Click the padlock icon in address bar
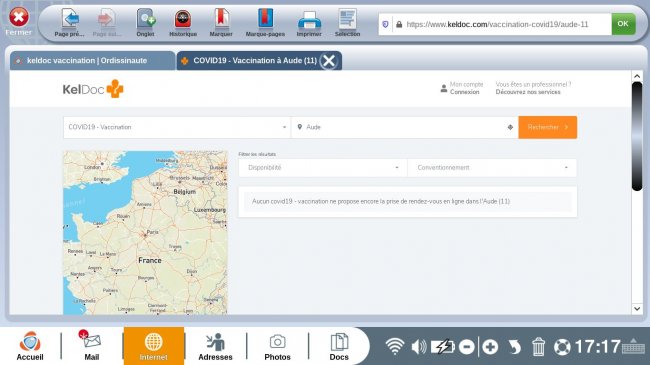The image size is (650, 365). (x=399, y=24)
